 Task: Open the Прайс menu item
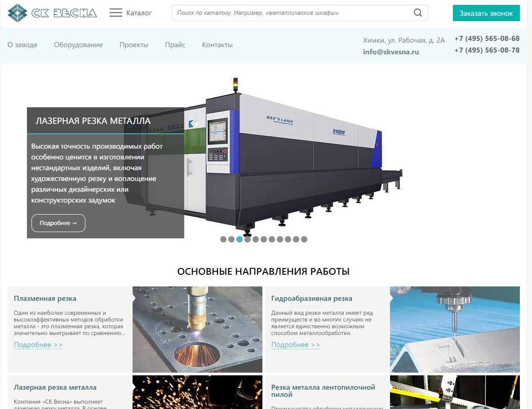pos(175,45)
